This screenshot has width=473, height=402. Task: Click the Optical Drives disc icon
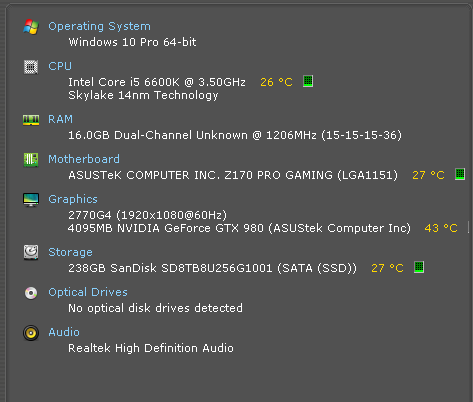coord(31,293)
